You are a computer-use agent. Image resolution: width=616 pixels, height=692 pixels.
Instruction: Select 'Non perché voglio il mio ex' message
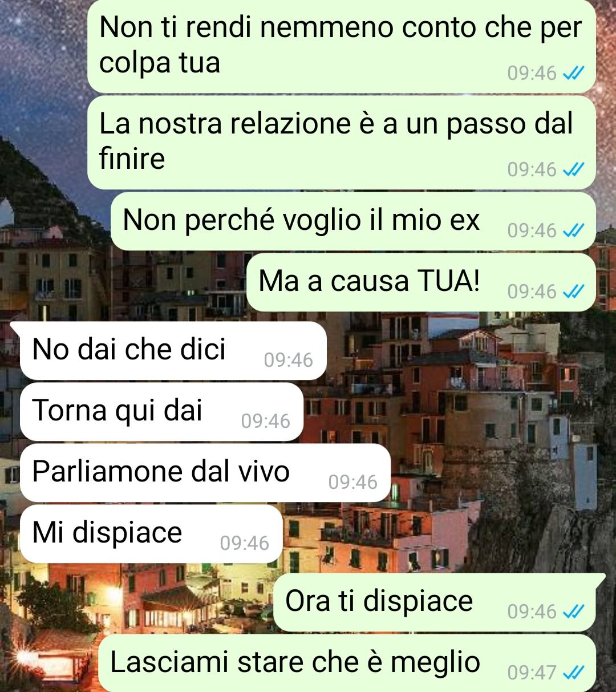(x=353, y=221)
